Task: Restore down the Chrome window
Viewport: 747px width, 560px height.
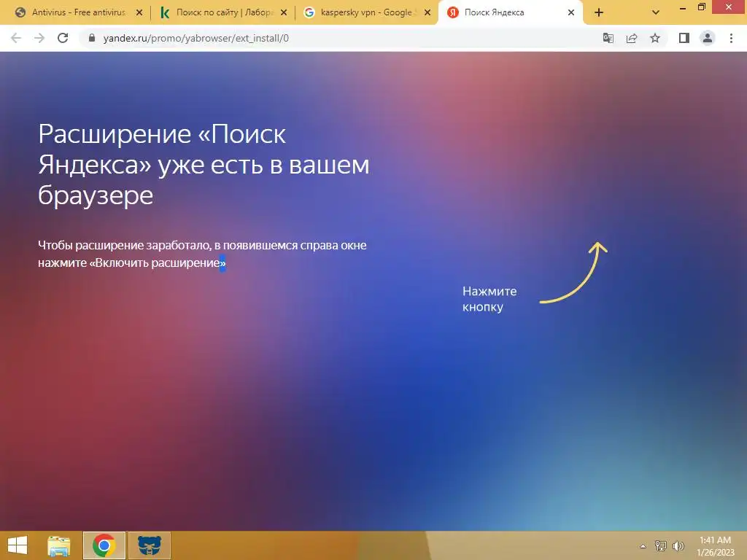Action: [x=702, y=7]
